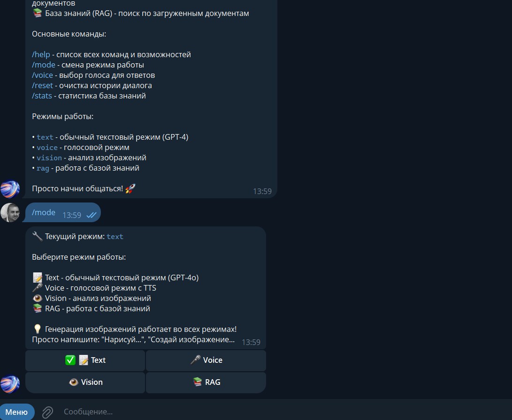This screenshot has width=512, height=420.
Task: Click the 'text' current mode code label
Action: [x=115, y=237]
